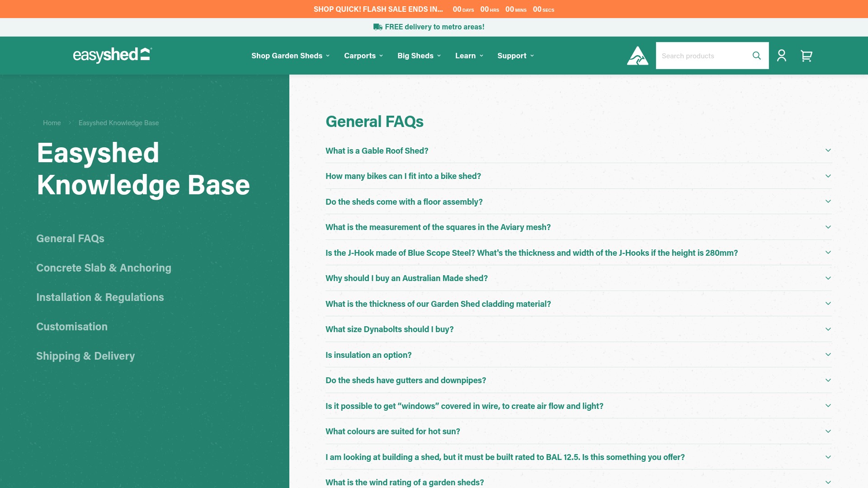Open 'Do the sheds come with a floor assembly?' text
Image resolution: width=868 pixels, height=488 pixels.
click(404, 202)
